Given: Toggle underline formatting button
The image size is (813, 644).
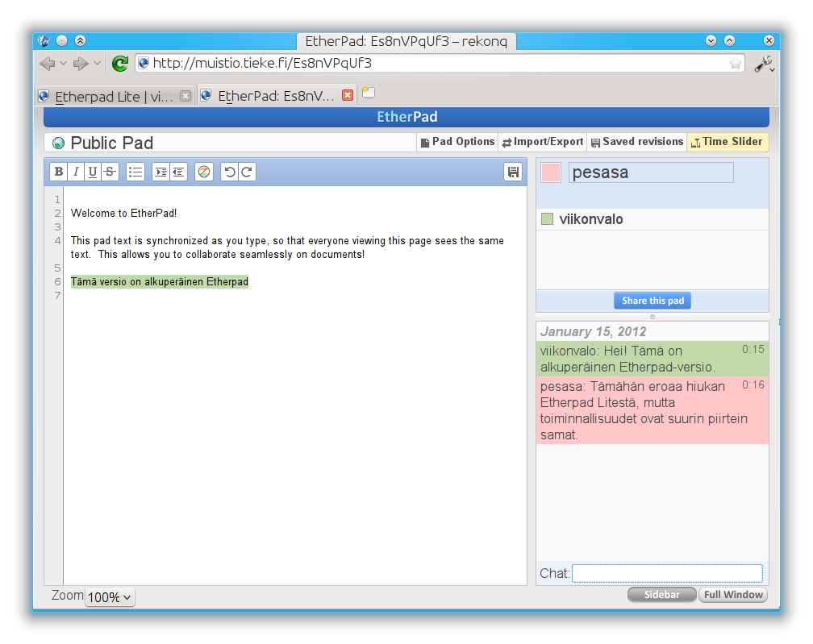Looking at the screenshot, I should point(92,172).
